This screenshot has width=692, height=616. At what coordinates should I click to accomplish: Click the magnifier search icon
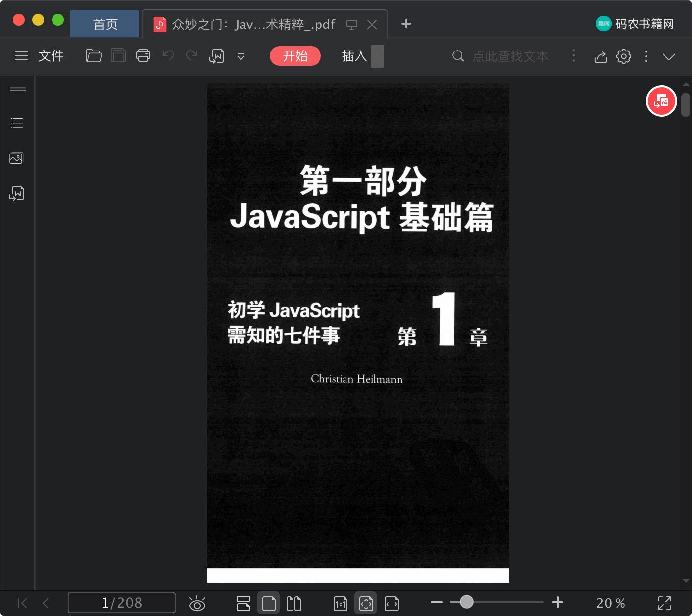pos(458,56)
